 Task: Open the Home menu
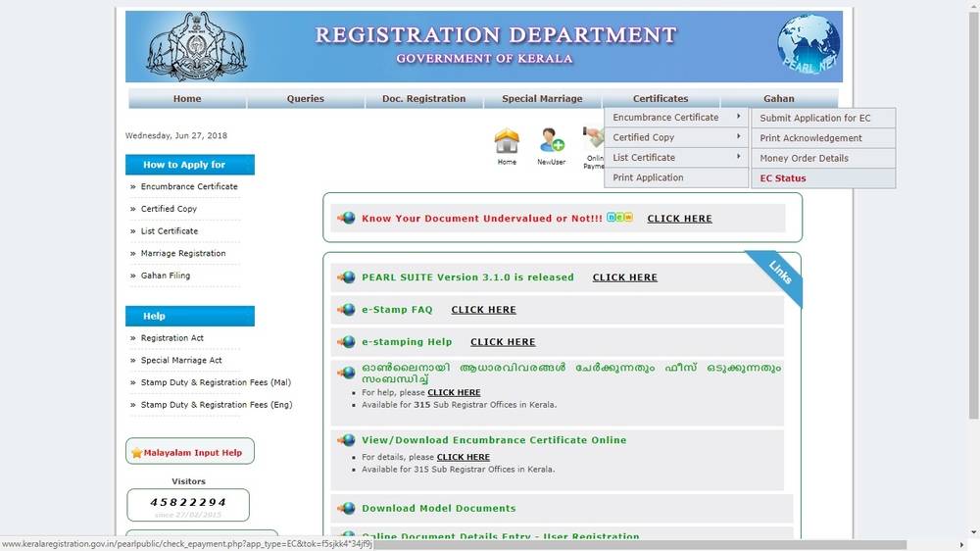tap(187, 99)
